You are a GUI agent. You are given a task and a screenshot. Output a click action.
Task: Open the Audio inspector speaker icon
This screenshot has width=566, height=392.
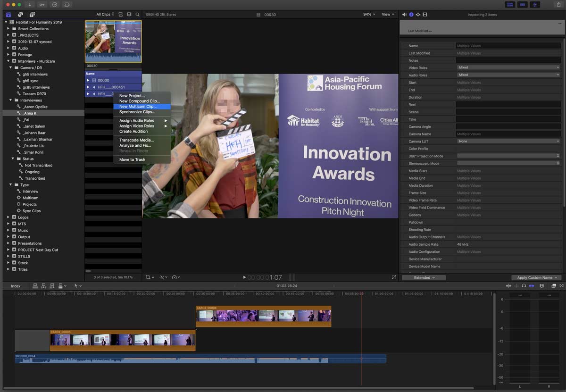[x=404, y=15]
